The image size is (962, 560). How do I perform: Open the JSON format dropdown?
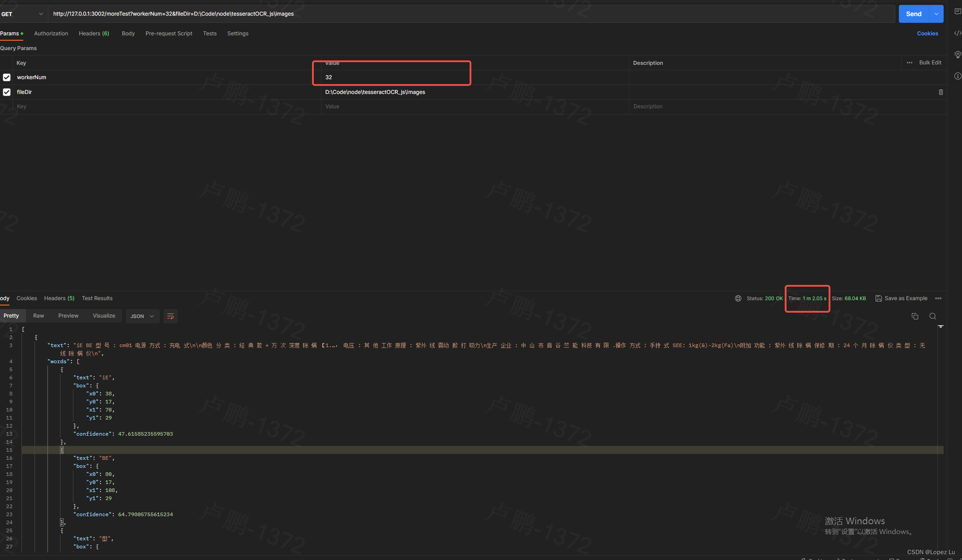tap(142, 316)
